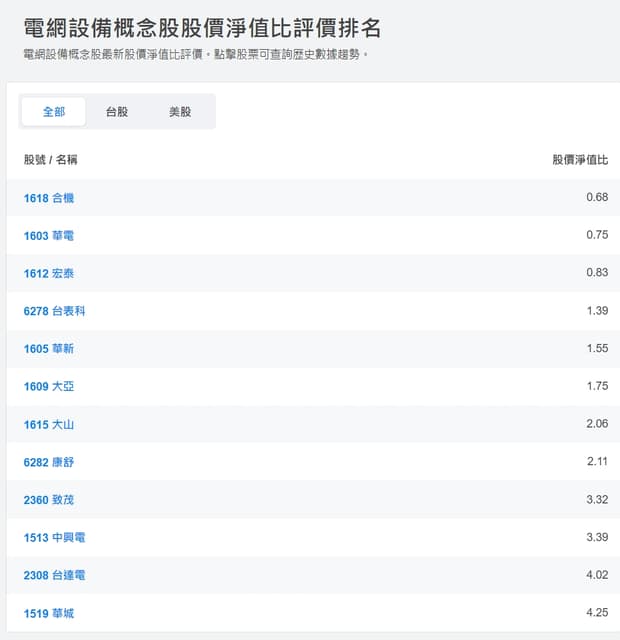
Task: Click the 2.06 ratio value
Action: (597, 424)
